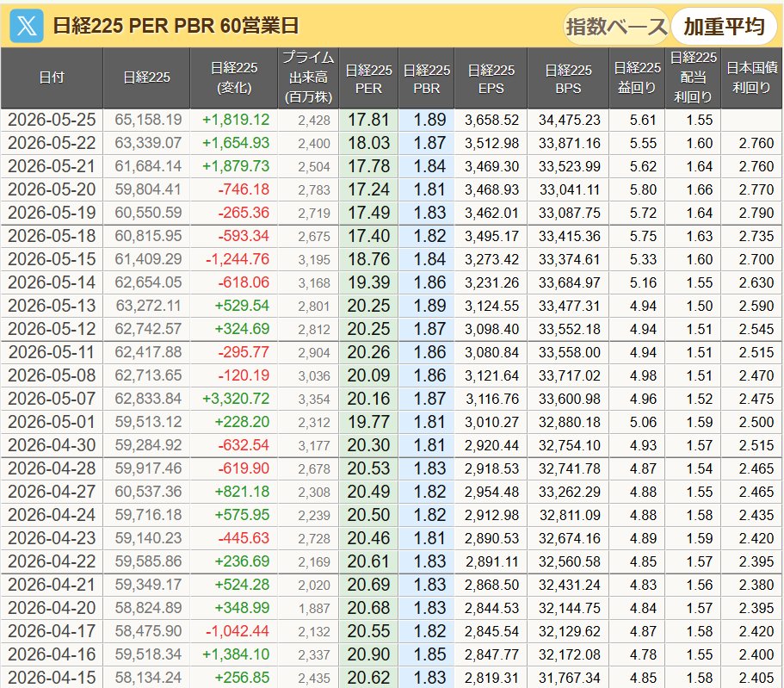Click the 日経225 PBR column header

click(x=427, y=77)
